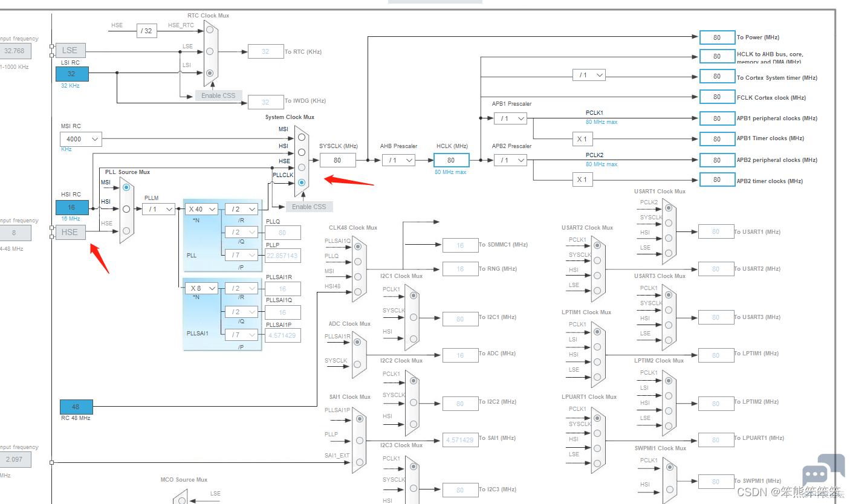Click the To RTC 32 KHz value

(x=265, y=52)
